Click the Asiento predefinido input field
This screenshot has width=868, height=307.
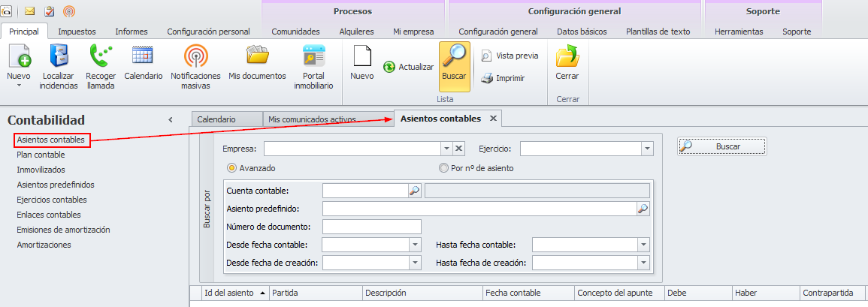tap(479, 209)
